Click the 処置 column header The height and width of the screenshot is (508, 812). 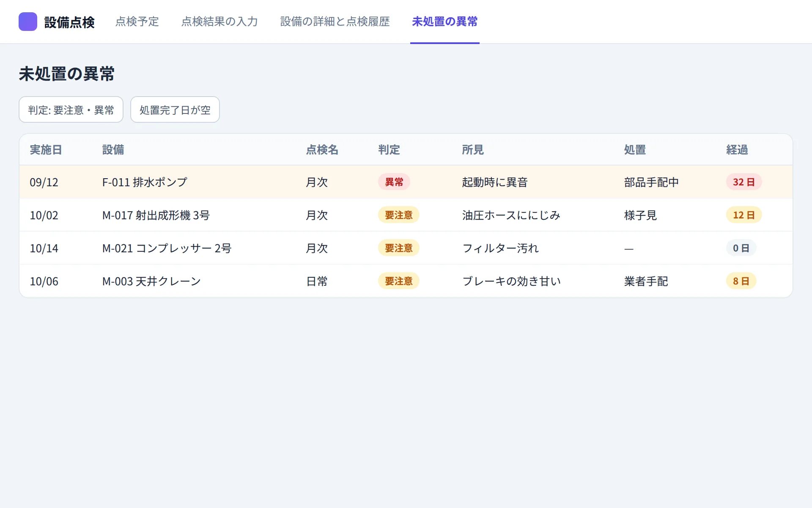(635, 149)
